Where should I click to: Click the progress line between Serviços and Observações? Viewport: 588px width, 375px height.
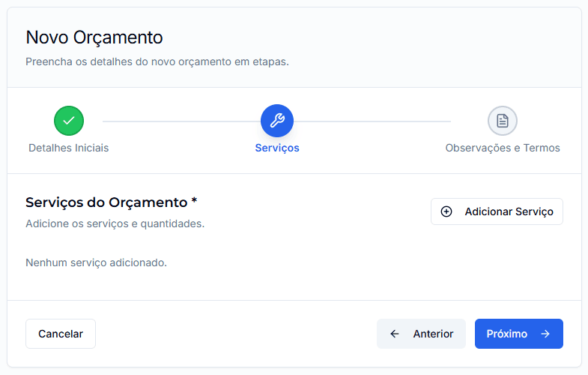375,121
